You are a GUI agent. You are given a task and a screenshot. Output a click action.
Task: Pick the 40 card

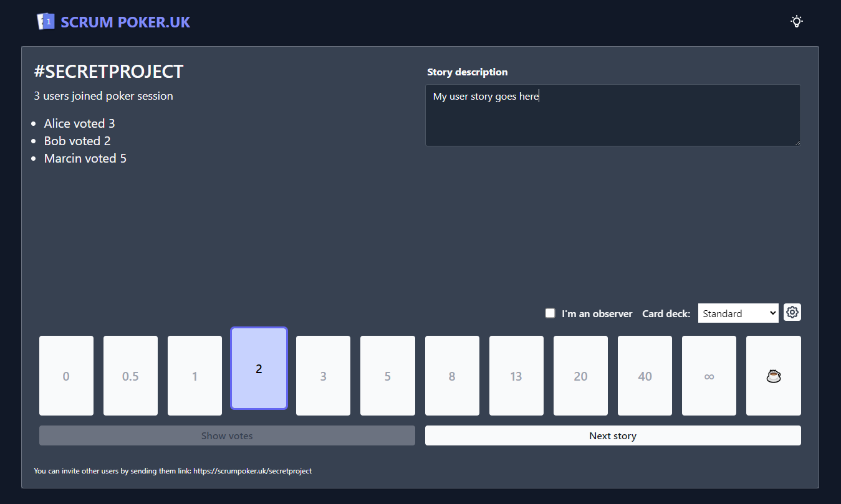pos(645,376)
